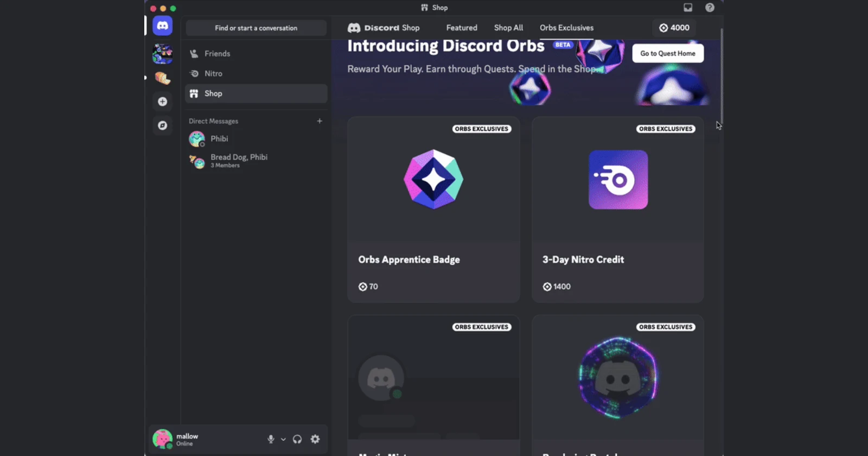The width and height of the screenshot is (868, 456).
Task: Mute the microphone
Action: click(x=271, y=439)
